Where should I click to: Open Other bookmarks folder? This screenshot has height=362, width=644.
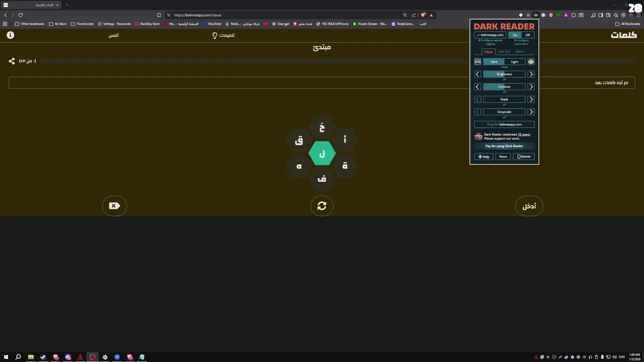tap(30, 24)
